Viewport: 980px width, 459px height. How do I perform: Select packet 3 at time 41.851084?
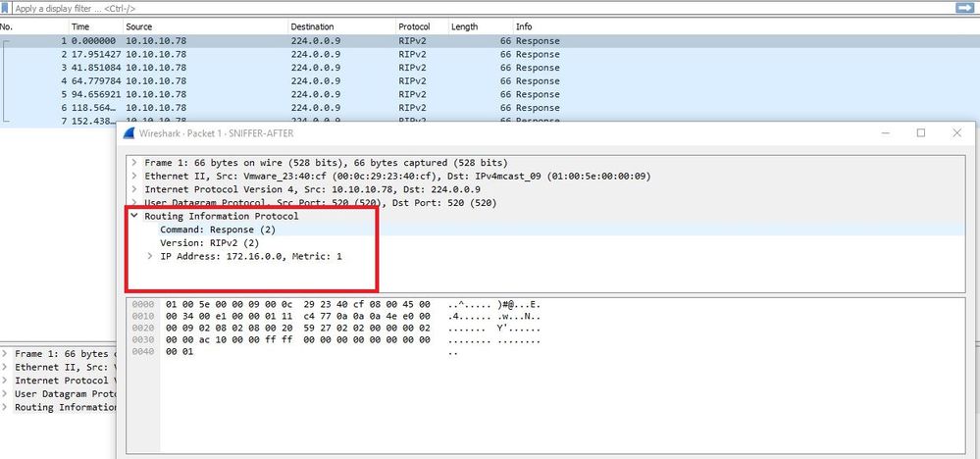[x=490, y=68]
